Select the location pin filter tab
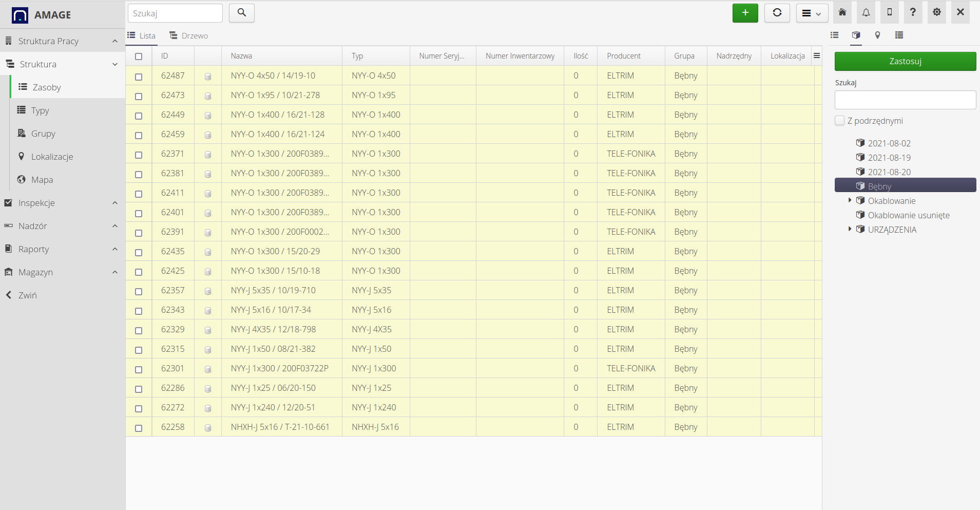Viewport: 980px width, 510px height. (x=877, y=35)
